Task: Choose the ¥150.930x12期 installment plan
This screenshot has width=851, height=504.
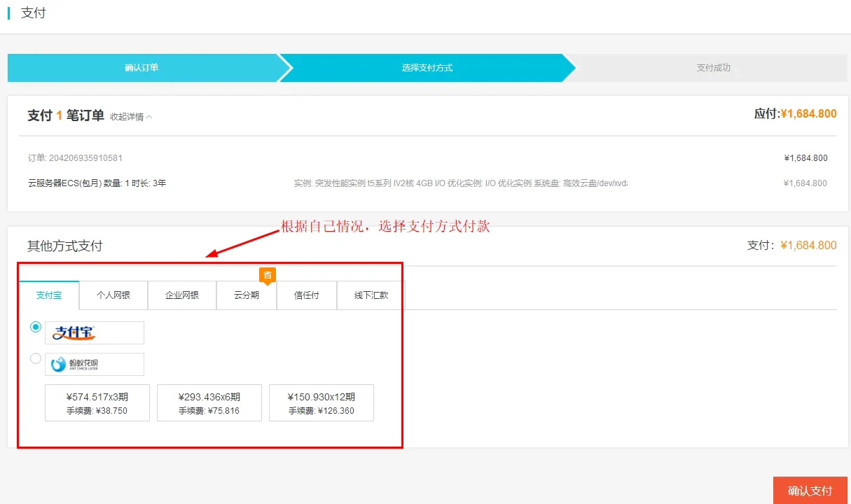Action: pyautogui.click(x=321, y=402)
